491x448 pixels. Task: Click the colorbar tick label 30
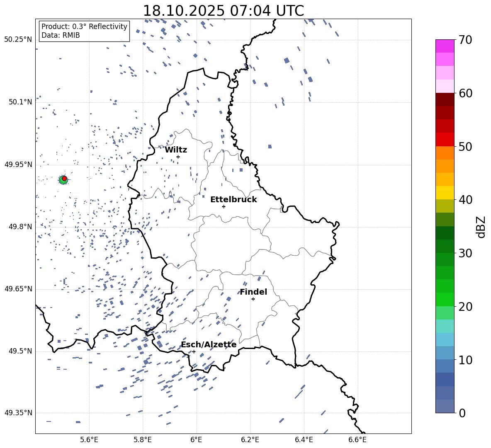click(465, 253)
